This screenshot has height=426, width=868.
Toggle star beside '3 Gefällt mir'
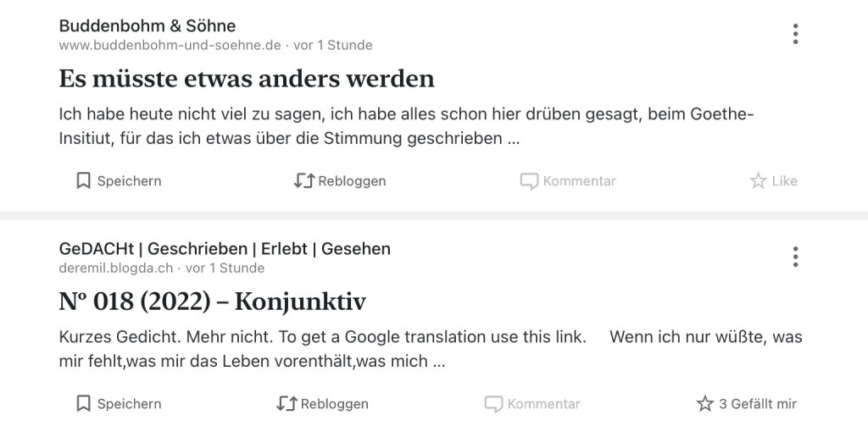coord(704,403)
